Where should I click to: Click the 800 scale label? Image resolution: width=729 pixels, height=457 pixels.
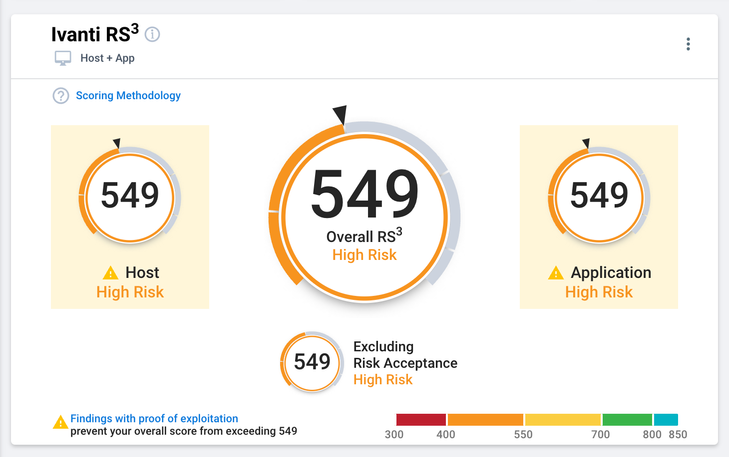[652, 435]
